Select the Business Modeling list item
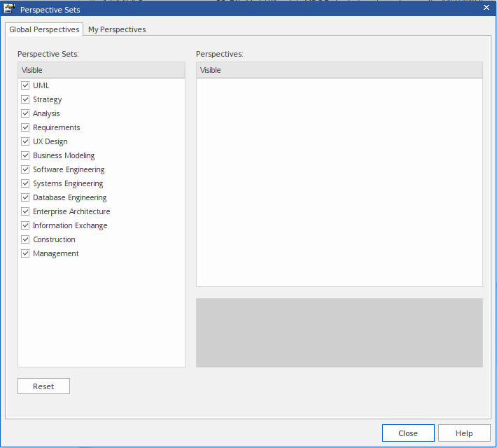 [64, 155]
